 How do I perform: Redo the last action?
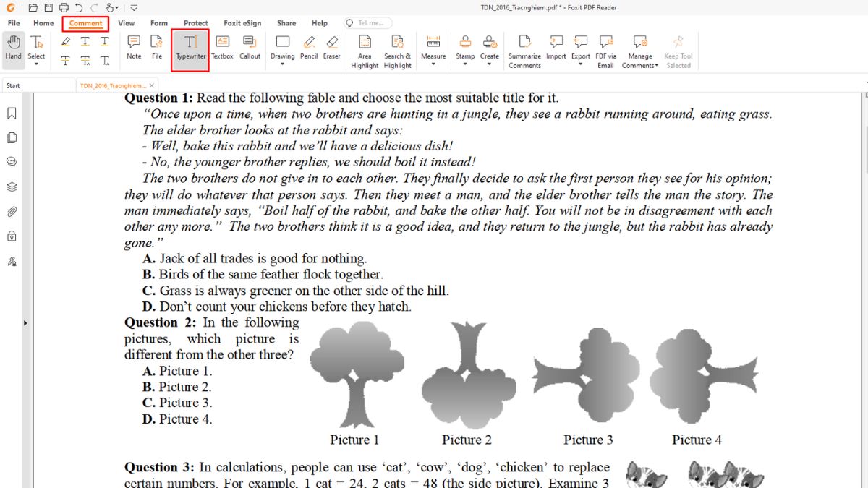(x=95, y=8)
